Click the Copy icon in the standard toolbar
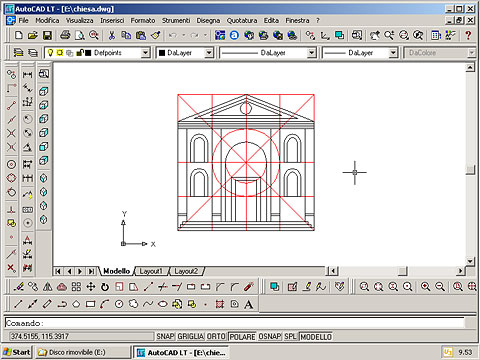 [x=126, y=35]
